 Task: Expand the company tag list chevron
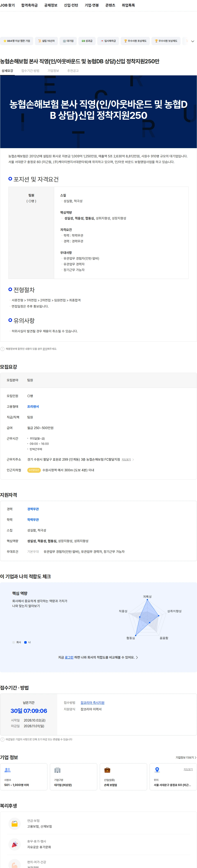193,41
